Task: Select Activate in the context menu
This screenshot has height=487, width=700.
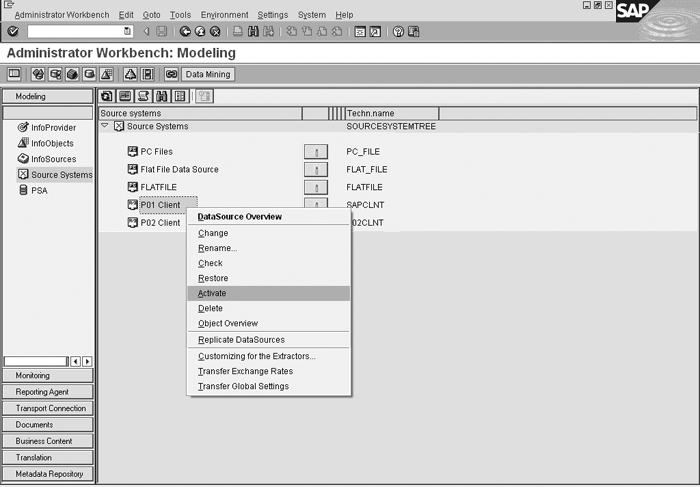Action: click(x=268, y=293)
